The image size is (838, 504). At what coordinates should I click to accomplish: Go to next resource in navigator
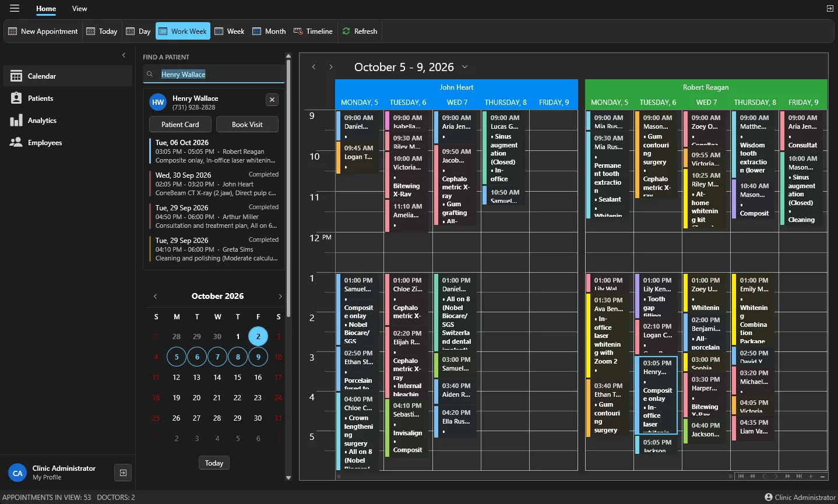coord(776,476)
